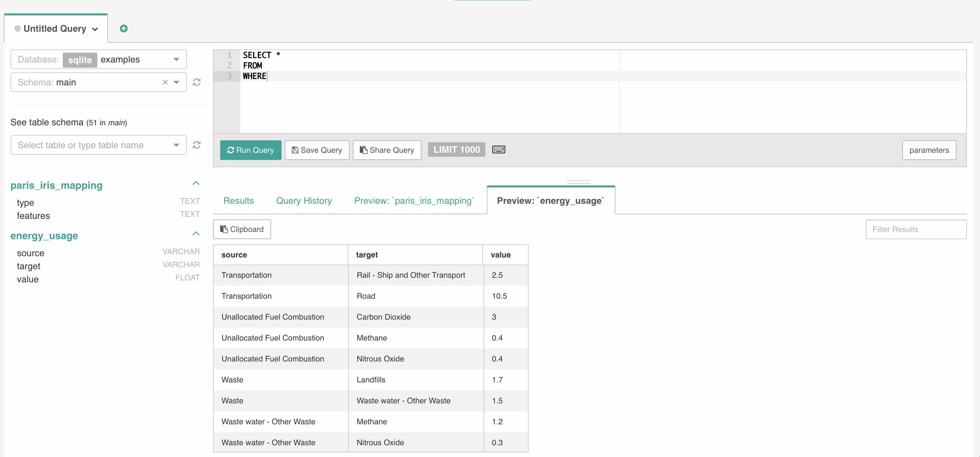Click the keyboard shortcuts icon
980x457 pixels.
tap(498, 150)
